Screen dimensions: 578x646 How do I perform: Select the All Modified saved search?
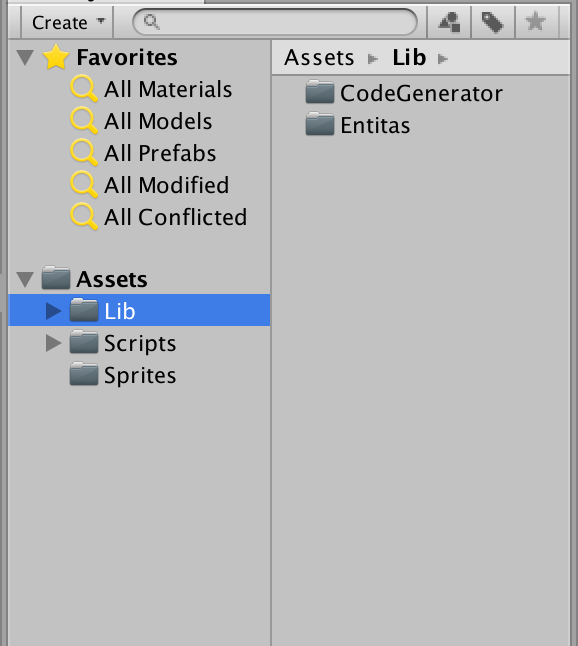coord(150,185)
